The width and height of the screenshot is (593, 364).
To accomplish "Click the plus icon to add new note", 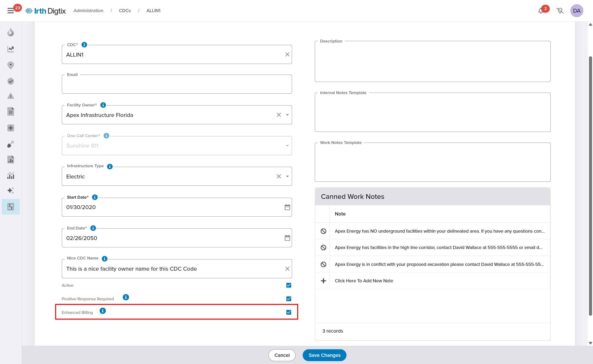I will coord(323,281).
